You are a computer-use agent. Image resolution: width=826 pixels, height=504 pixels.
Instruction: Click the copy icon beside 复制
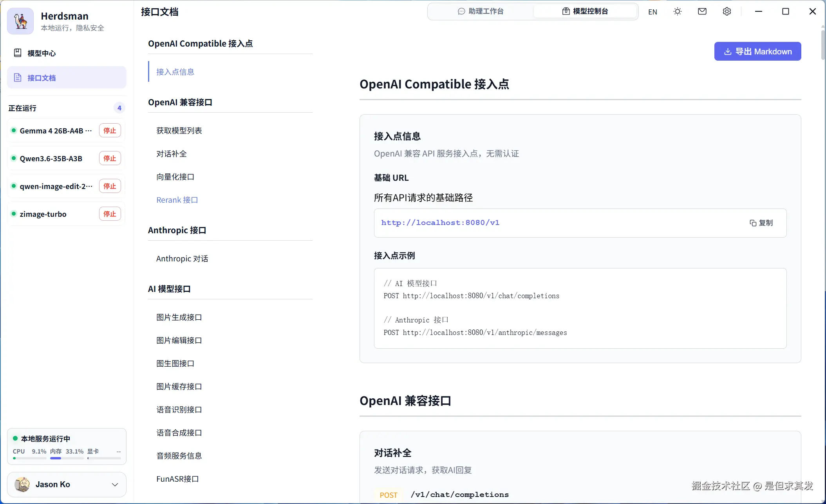click(x=753, y=223)
